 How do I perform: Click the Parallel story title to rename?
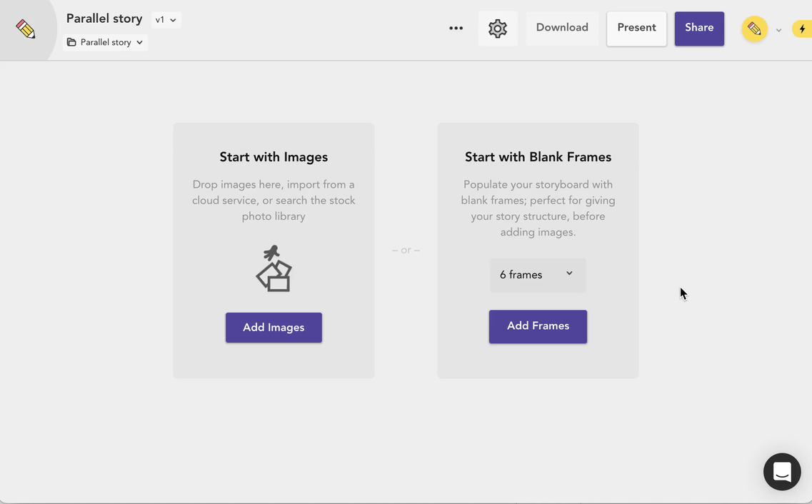pyautogui.click(x=104, y=19)
